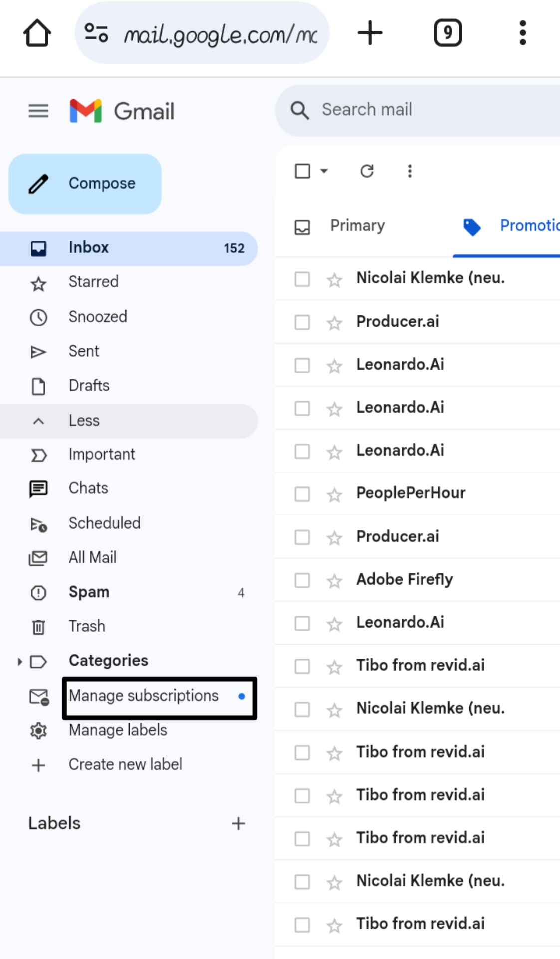Open the Gmail main menu hamburger icon
Image resolution: width=560 pixels, height=959 pixels.
pos(38,111)
